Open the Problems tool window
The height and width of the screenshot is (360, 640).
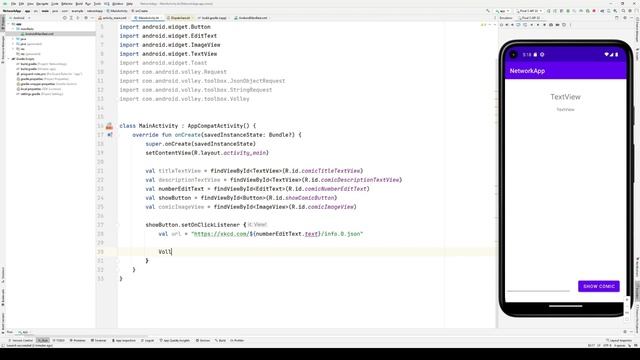click(78, 340)
